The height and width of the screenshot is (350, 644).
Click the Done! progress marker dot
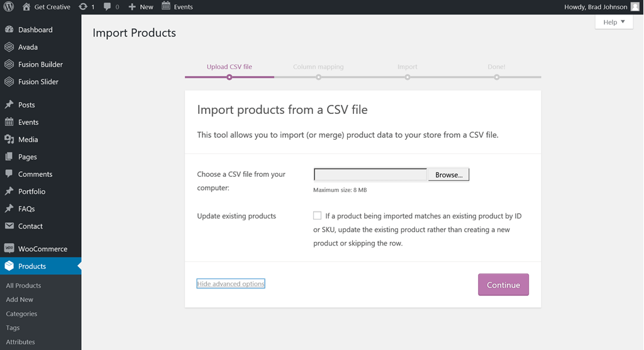pyautogui.click(x=497, y=77)
